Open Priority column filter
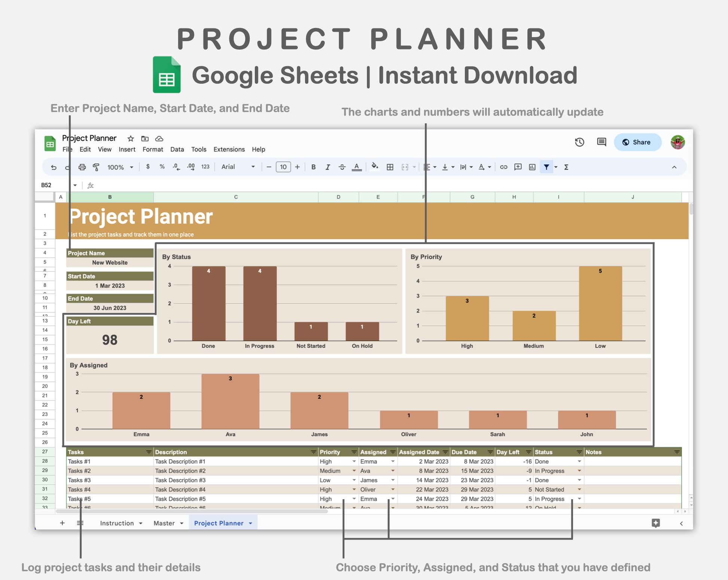 click(354, 452)
